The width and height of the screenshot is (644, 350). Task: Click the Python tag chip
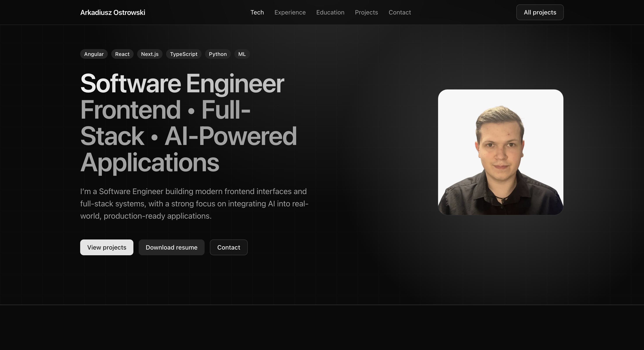point(218,54)
